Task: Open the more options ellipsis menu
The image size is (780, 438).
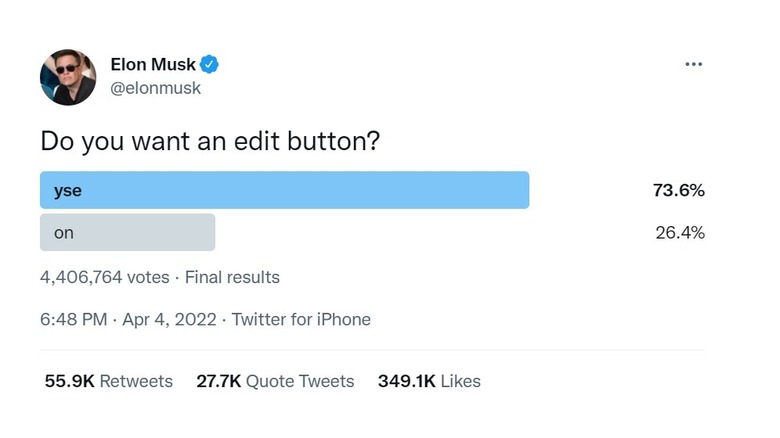Action: (693, 65)
